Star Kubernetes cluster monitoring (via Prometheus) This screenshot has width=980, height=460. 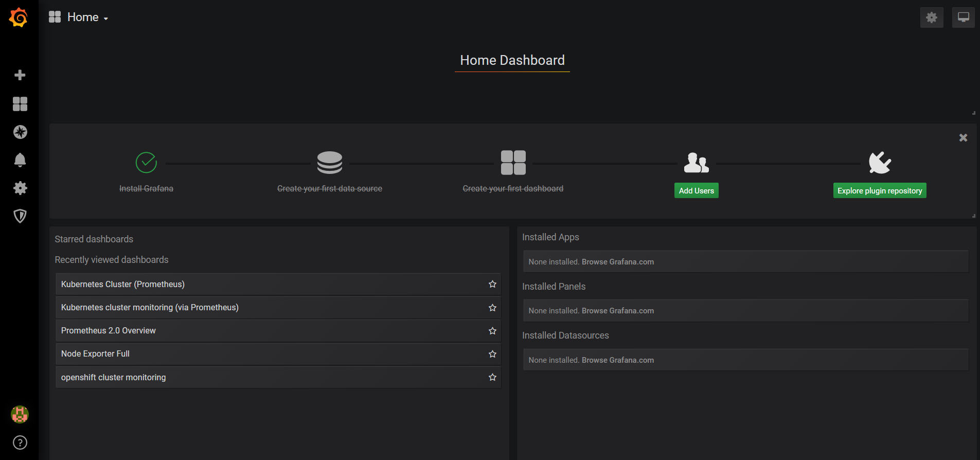pos(492,308)
